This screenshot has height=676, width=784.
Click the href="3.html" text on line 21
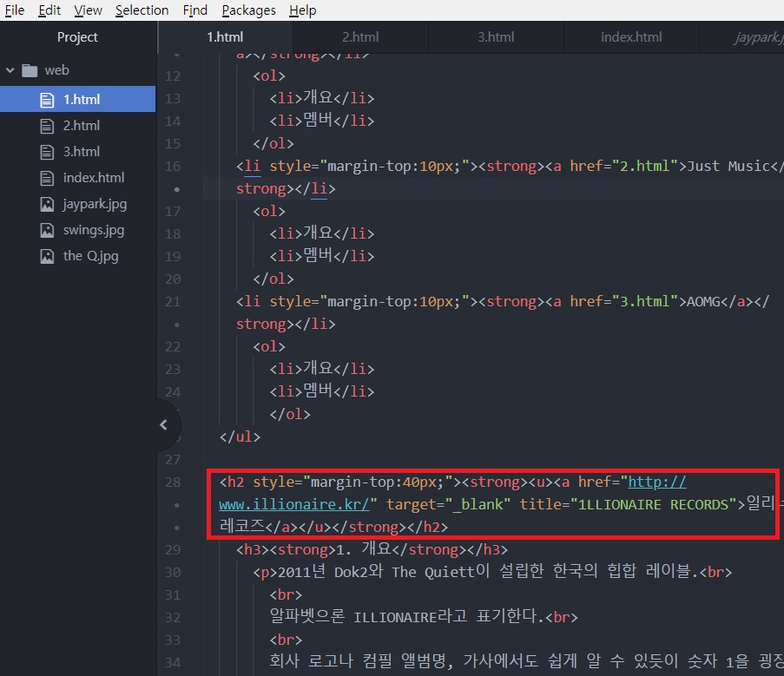pos(624,301)
